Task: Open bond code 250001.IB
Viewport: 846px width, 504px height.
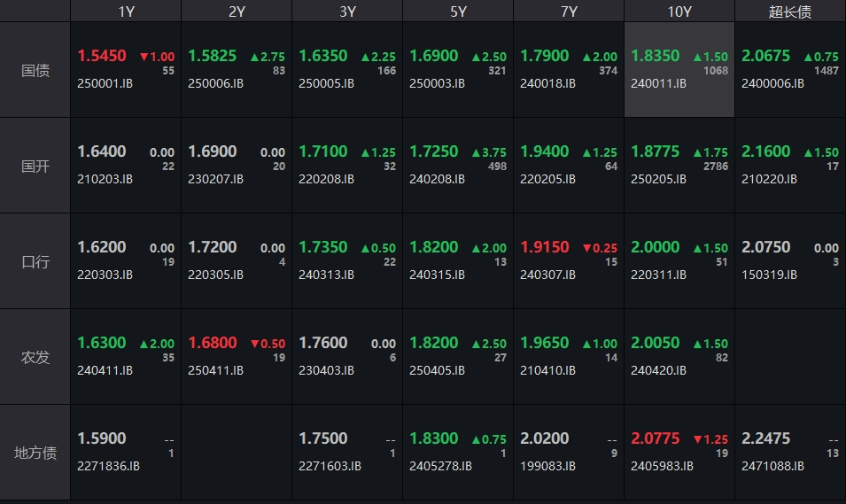Action: [105, 83]
